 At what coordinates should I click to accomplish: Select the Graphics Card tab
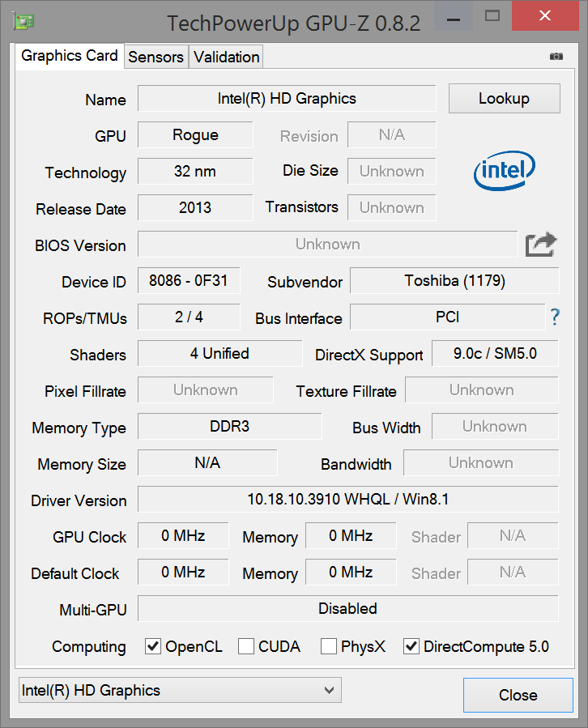click(x=70, y=56)
